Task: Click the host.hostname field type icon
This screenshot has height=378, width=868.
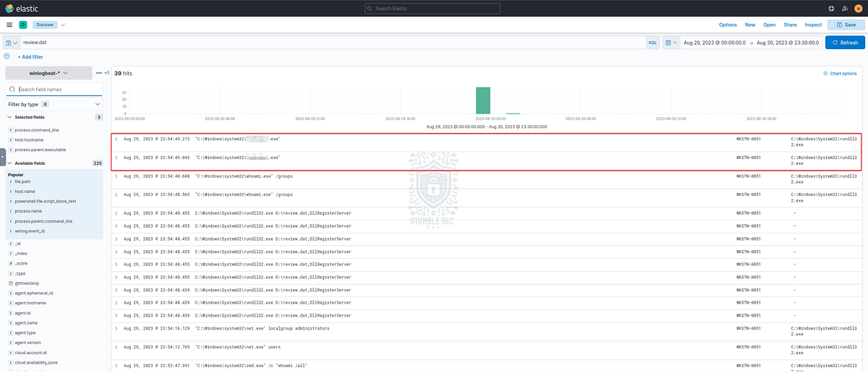Action: (x=10, y=139)
